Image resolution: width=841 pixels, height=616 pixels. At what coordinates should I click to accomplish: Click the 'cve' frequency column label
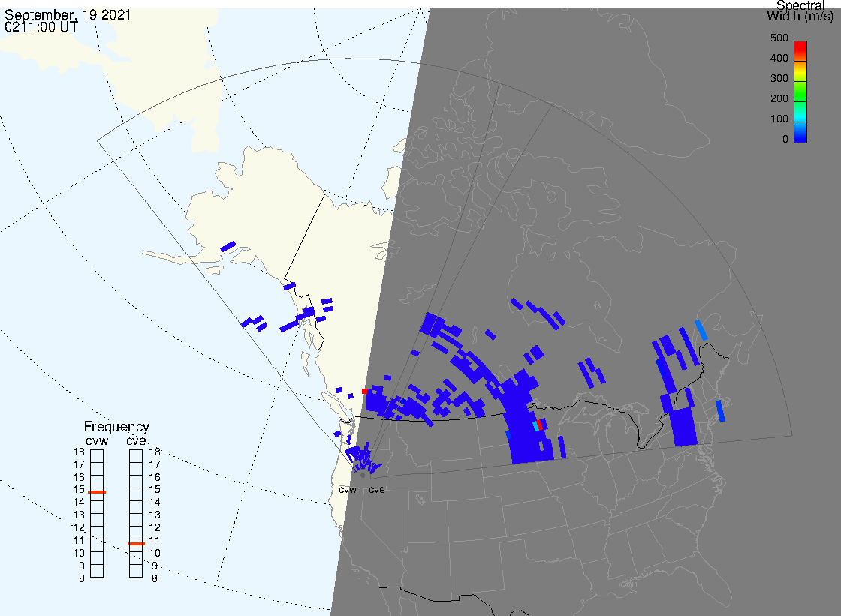tap(136, 440)
